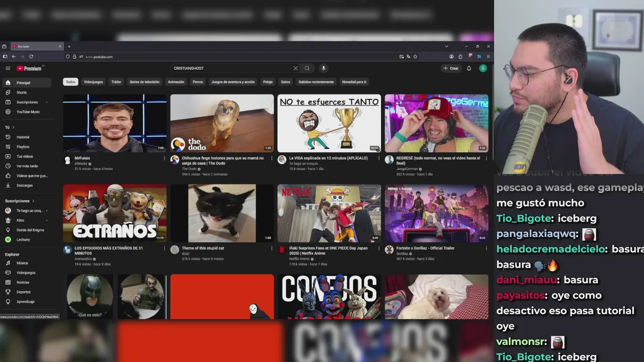The image size is (644, 362).
Task: Select Principal in the sidebar
Action: tap(26, 82)
